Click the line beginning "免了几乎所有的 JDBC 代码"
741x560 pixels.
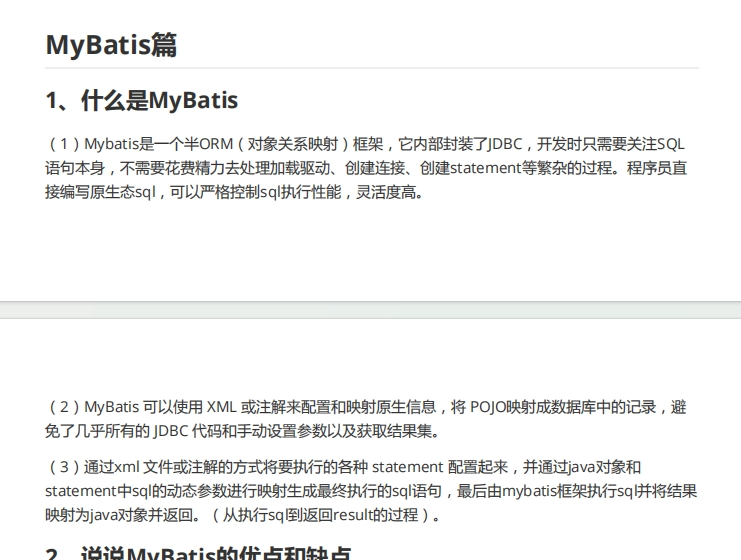pos(242,431)
